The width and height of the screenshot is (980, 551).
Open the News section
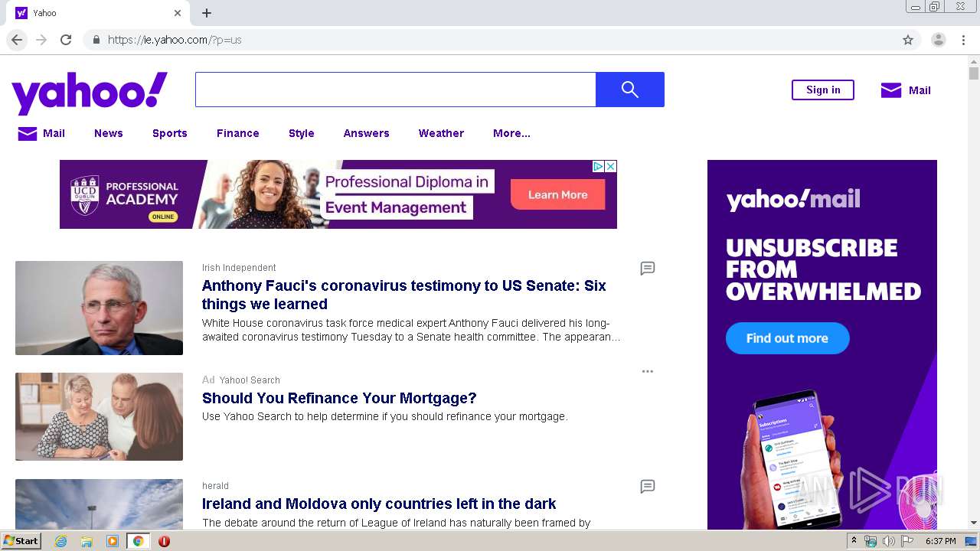pyautogui.click(x=109, y=133)
